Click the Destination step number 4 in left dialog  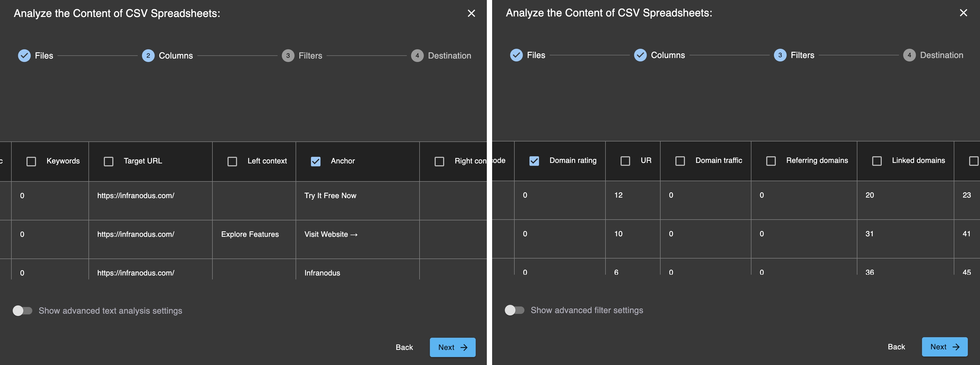tap(417, 56)
